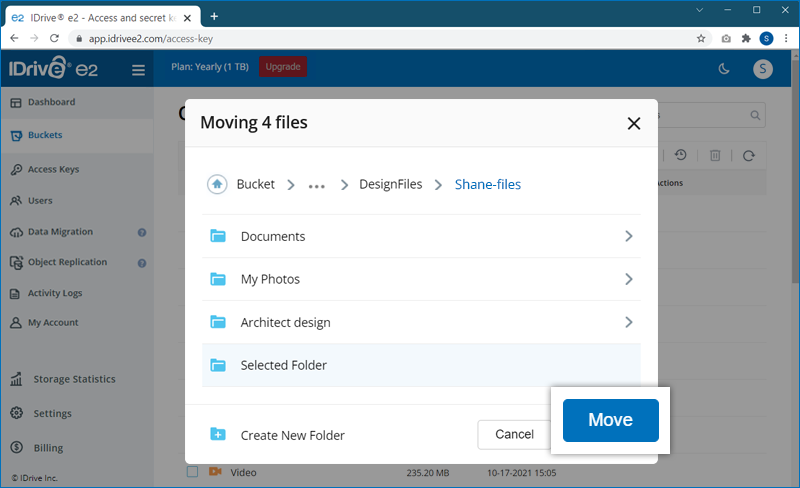Tick the checkbox beside the Video row
The image size is (800, 488).
point(193,472)
